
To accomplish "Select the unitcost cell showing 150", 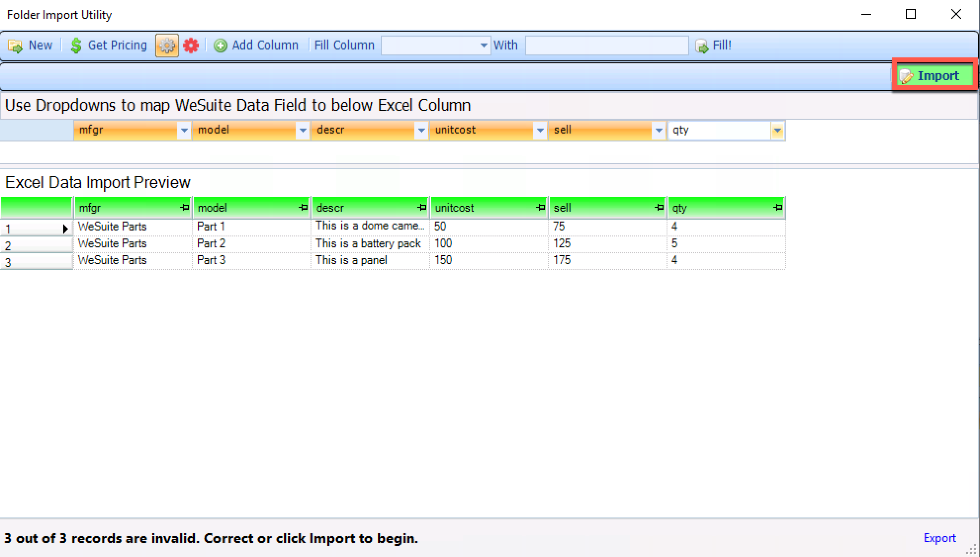I will [x=489, y=261].
